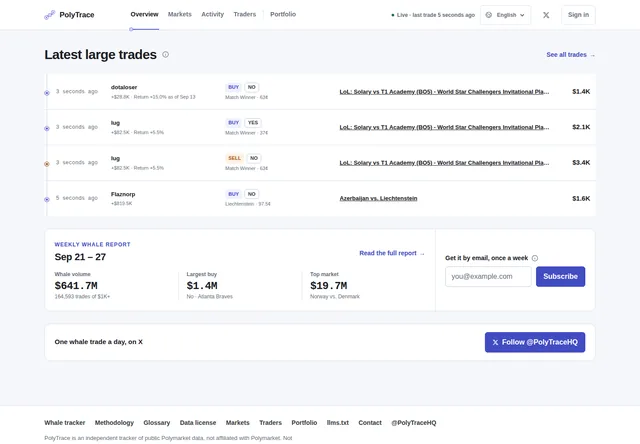
Task: Click the SELL badge in lug row
Action: (x=234, y=158)
